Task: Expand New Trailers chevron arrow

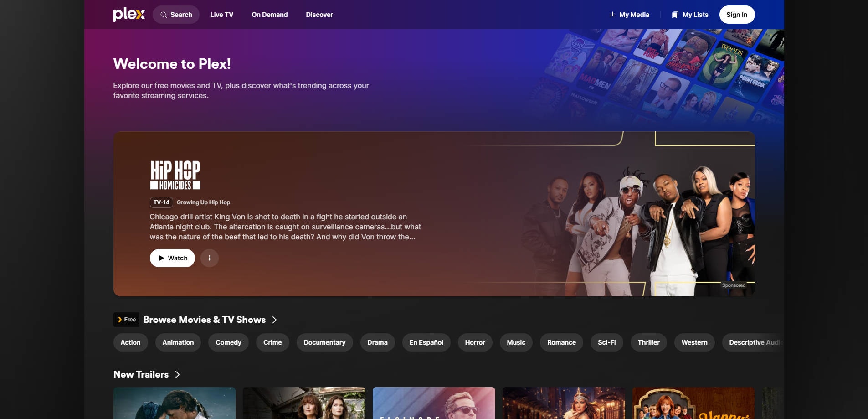Action: tap(177, 374)
